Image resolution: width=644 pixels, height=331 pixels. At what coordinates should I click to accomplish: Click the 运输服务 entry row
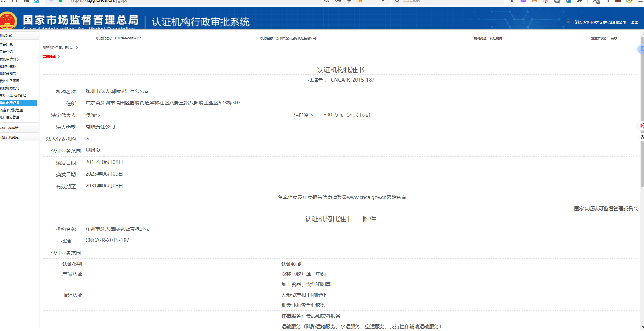[x=361, y=326]
